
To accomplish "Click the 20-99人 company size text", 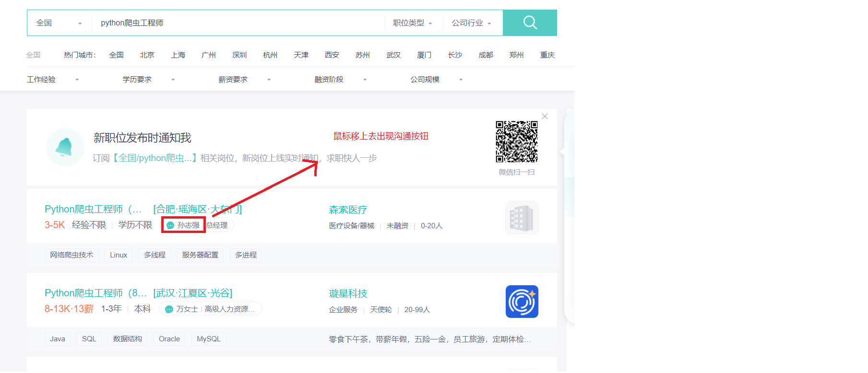I will (417, 310).
